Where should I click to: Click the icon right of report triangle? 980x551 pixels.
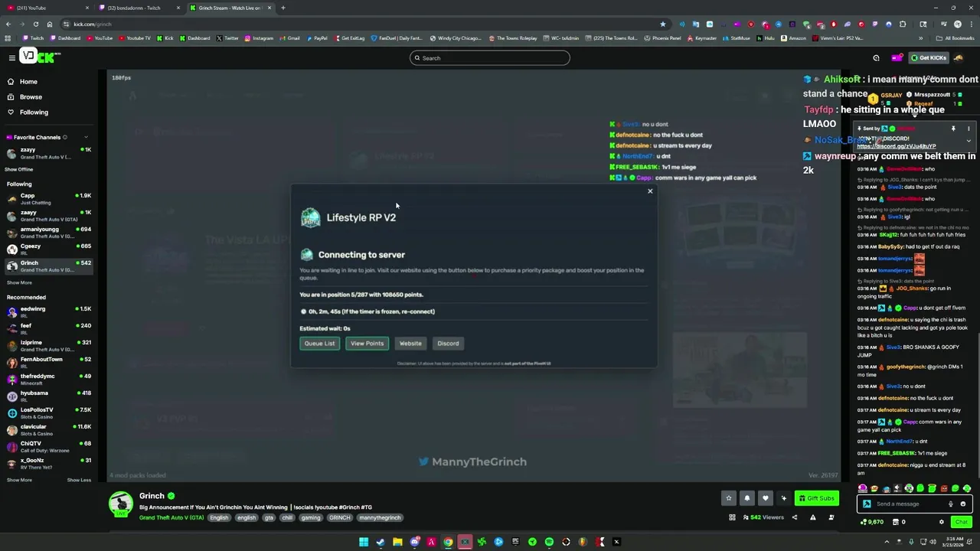click(x=831, y=517)
